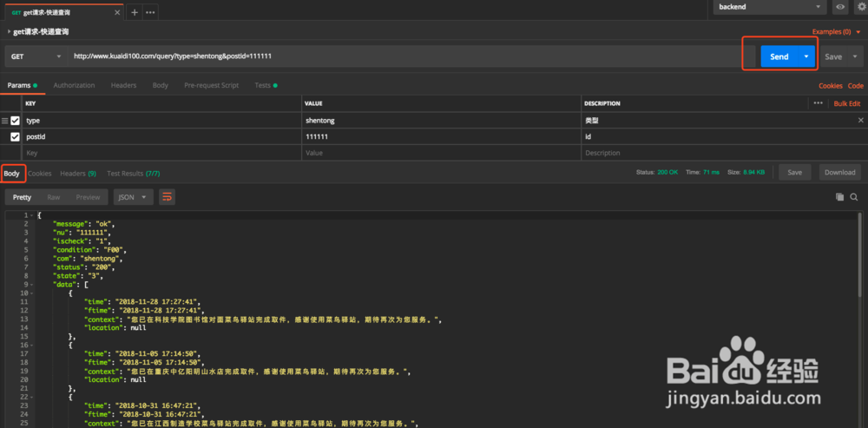
Task: Click Save button next to Send
Action: 833,56
